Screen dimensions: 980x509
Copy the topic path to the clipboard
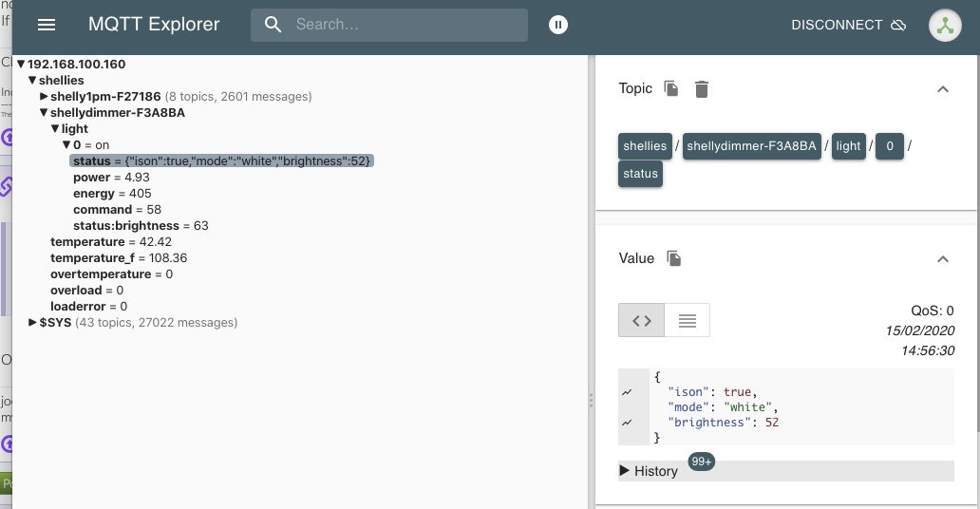click(x=671, y=89)
